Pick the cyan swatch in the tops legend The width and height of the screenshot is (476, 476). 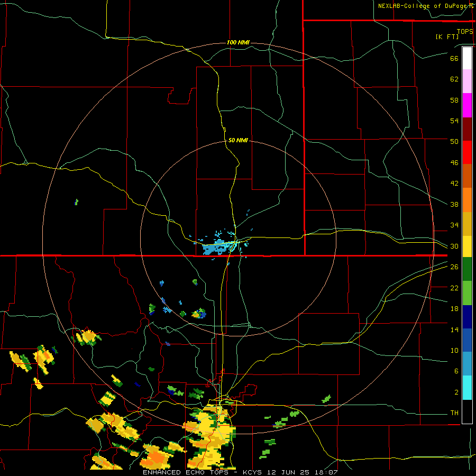pos(467,388)
